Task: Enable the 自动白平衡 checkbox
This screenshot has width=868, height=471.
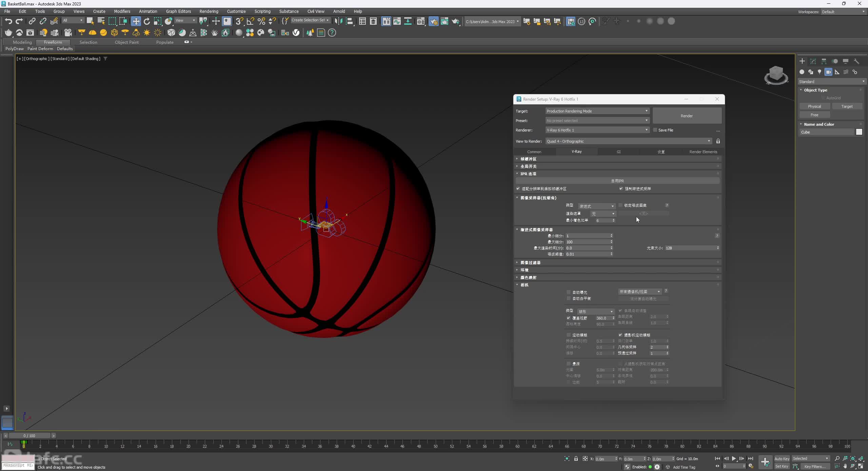Action: point(569,298)
